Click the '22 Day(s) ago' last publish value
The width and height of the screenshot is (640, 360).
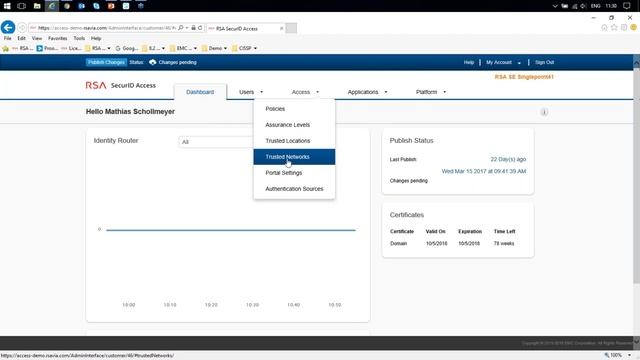pos(508,159)
